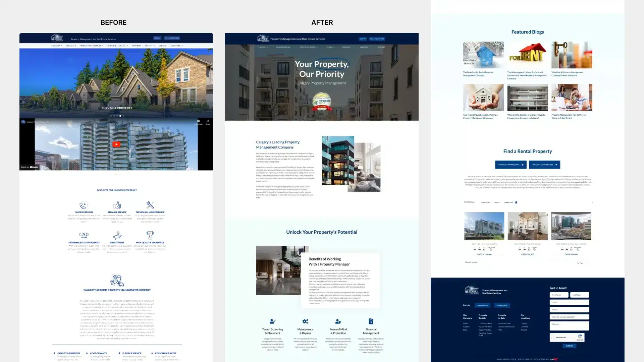Check the "I'm not a robot" box
This screenshot has height=362, width=644.
pos(553,337)
